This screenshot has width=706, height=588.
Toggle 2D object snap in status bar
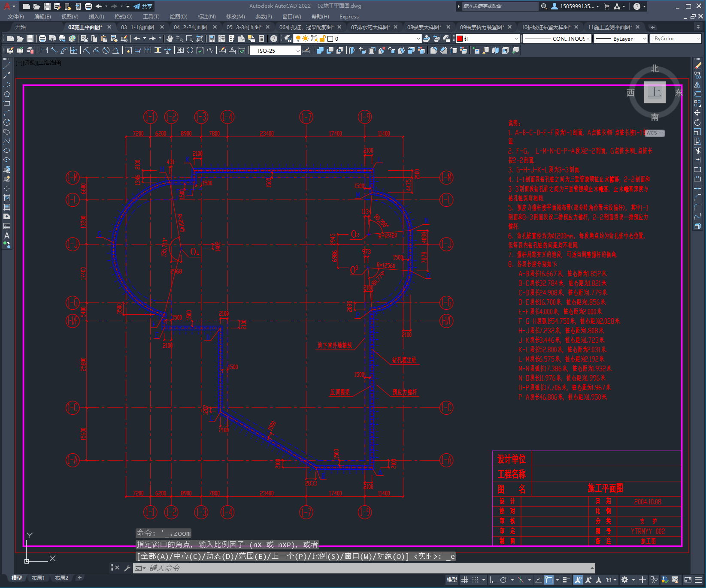pos(549,580)
